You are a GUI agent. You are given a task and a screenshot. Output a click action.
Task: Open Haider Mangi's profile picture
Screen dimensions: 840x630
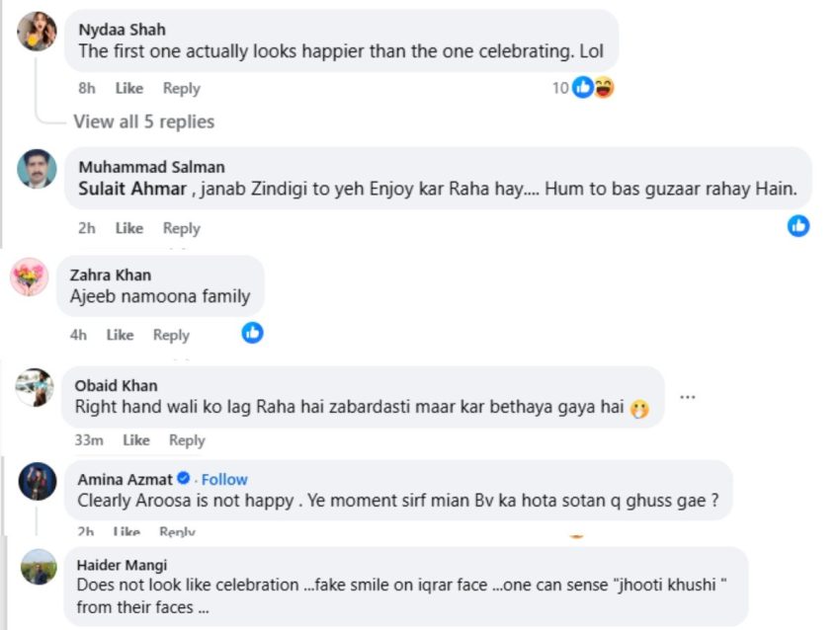coord(38,569)
